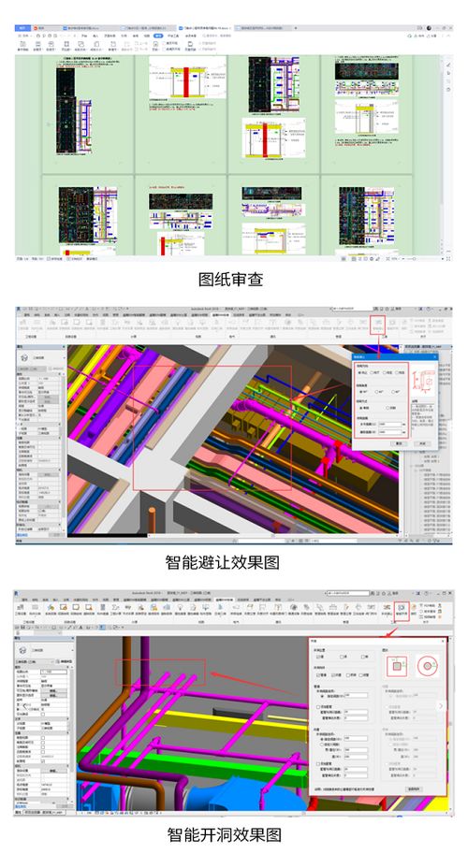The image size is (468, 868).
Task: Select the highlighted View ribbon tab in WPS
Action: click(158, 36)
